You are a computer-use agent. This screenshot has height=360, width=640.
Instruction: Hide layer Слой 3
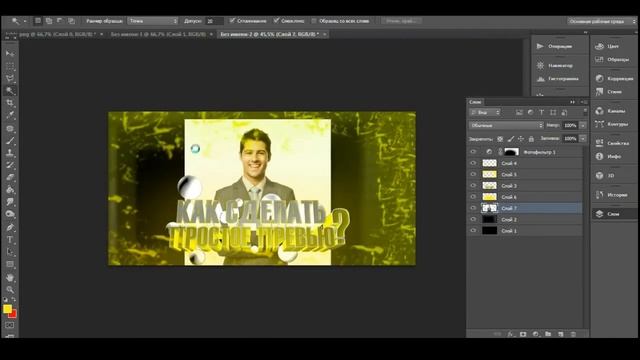pyautogui.click(x=473, y=186)
